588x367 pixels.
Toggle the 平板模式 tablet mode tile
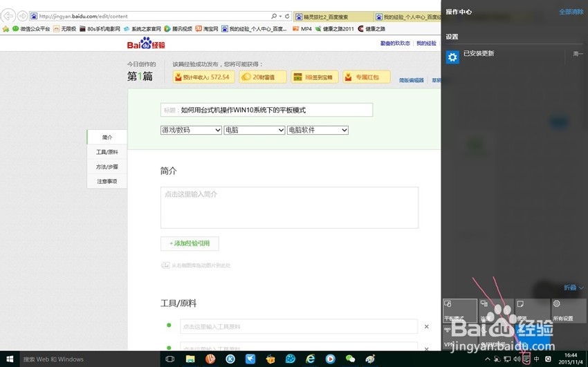pyautogui.click(x=460, y=310)
